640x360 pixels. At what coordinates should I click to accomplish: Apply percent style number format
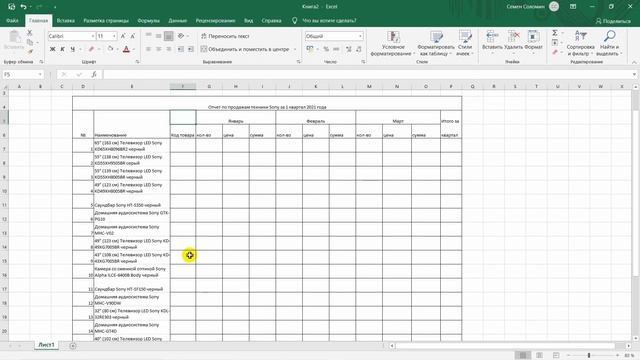(x=326, y=49)
